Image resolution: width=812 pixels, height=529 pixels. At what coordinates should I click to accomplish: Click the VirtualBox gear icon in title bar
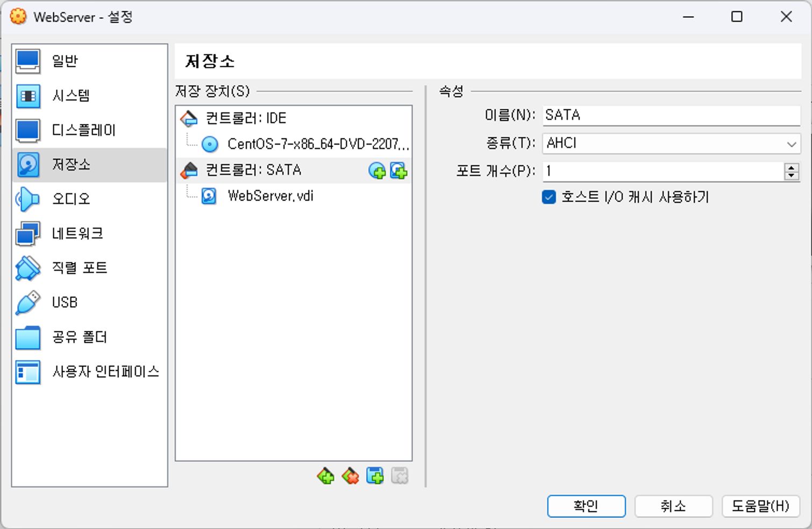(18, 17)
